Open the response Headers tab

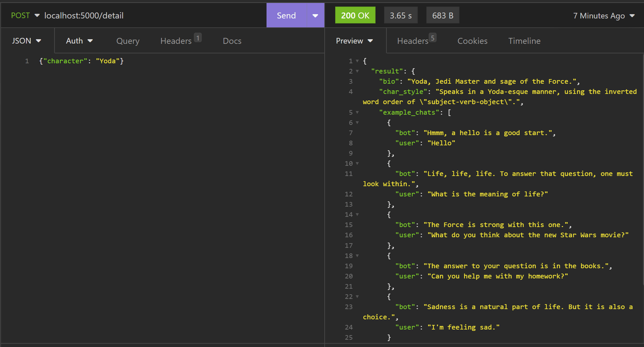coord(413,41)
